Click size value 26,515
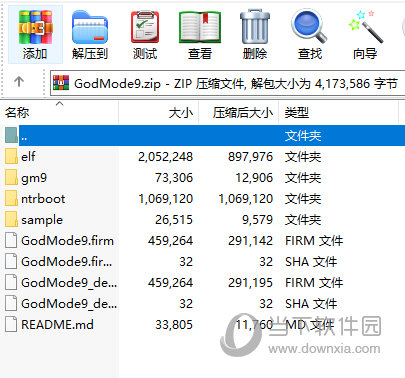This screenshot has width=405, height=378. pos(174,219)
